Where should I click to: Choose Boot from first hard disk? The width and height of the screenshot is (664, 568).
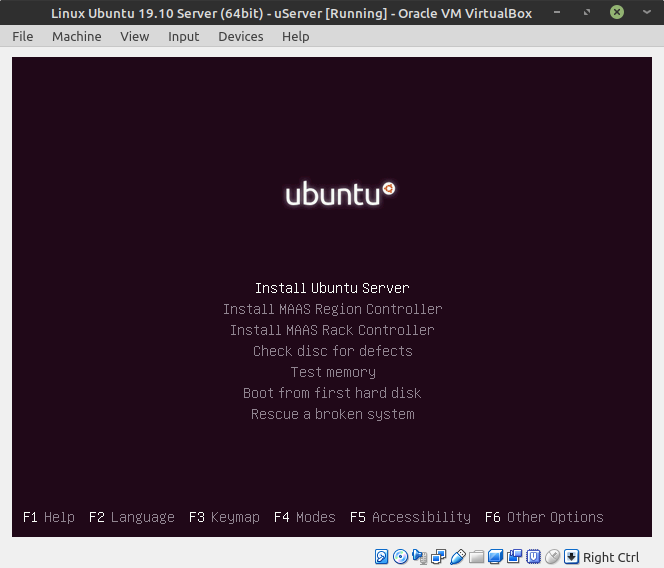(332, 393)
